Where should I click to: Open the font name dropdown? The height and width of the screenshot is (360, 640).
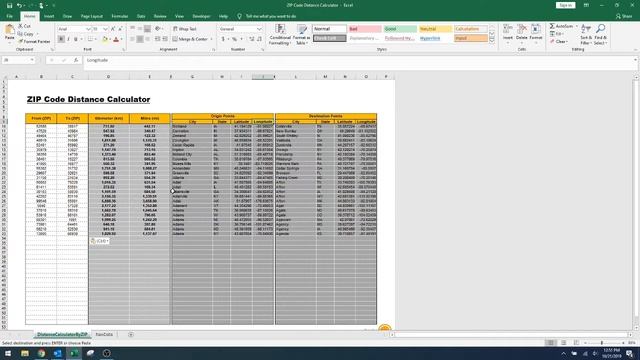pyautogui.click(x=88, y=29)
